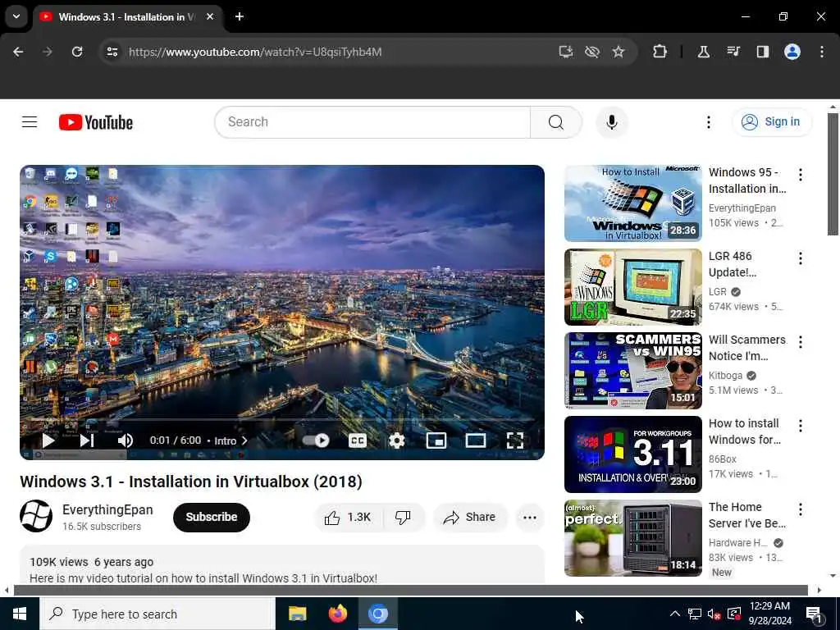Viewport: 840px width, 630px height.
Task: Click the taskbar search box
Action: pos(157,614)
